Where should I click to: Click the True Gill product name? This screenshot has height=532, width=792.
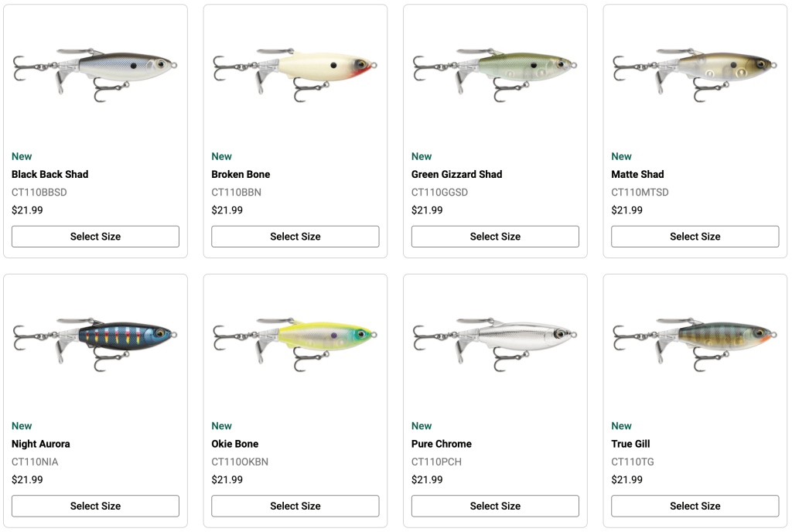630,444
